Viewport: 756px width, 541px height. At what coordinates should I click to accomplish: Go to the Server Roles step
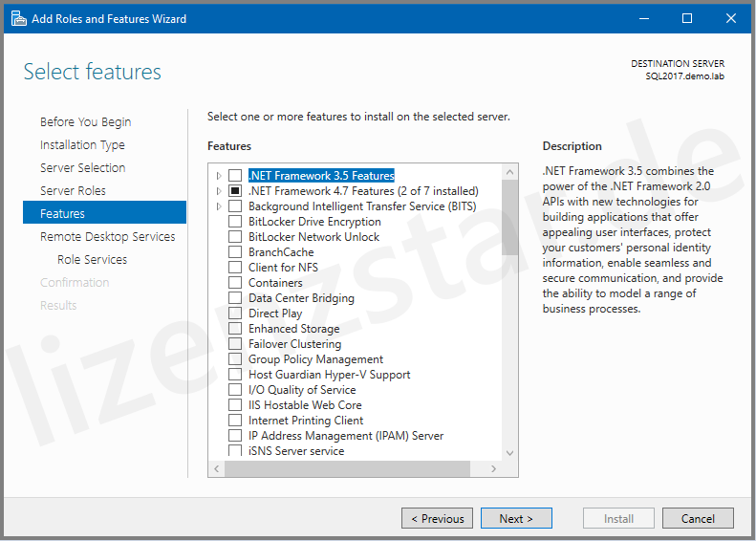pos(73,190)
